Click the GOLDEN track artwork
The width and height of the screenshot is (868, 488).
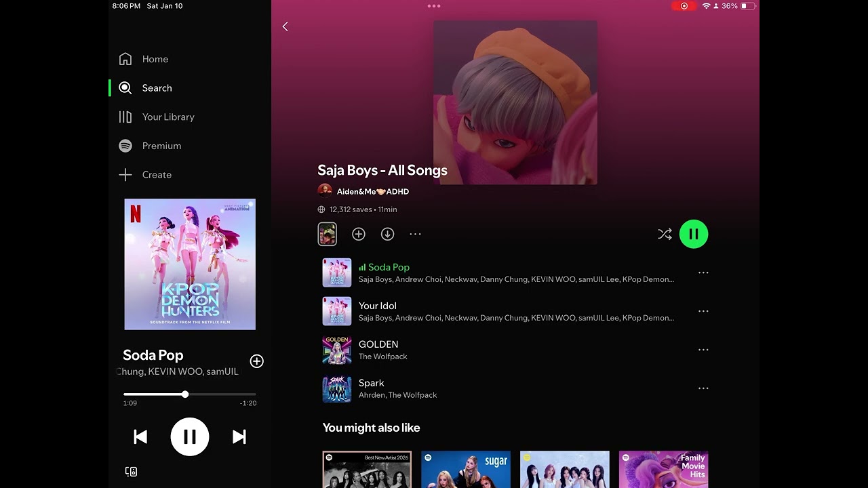(x=337, y=350)
